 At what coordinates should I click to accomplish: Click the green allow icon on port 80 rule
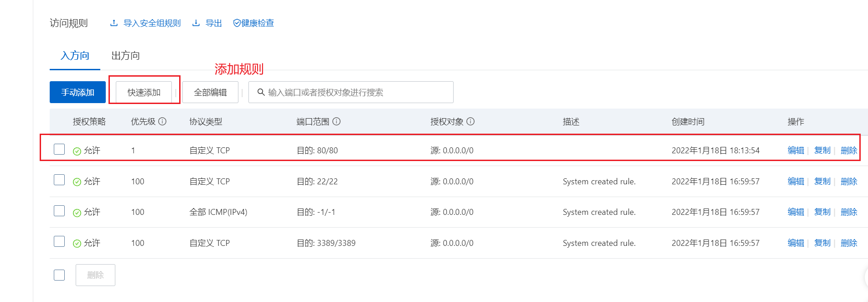(x=77, y=151)
